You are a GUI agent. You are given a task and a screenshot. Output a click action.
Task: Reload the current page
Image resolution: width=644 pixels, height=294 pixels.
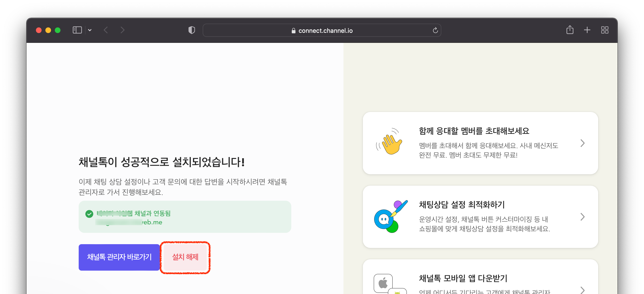pos(435,30)
